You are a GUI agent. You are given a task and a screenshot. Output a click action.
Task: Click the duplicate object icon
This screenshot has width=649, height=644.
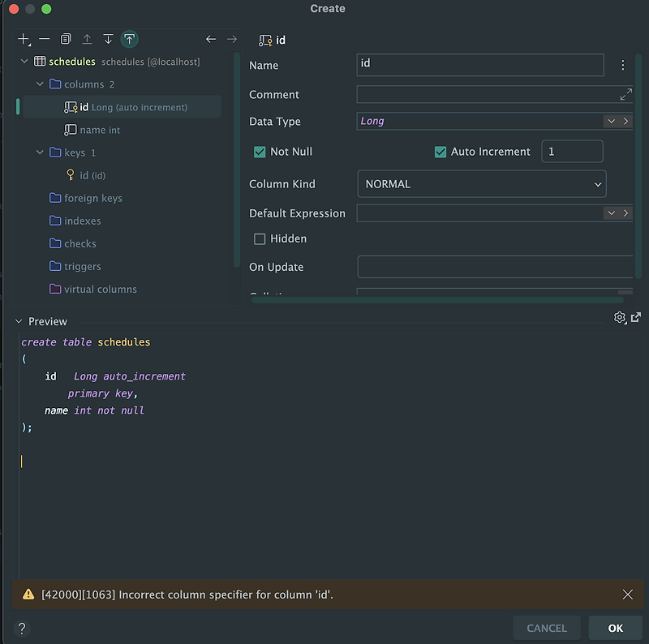66,39
